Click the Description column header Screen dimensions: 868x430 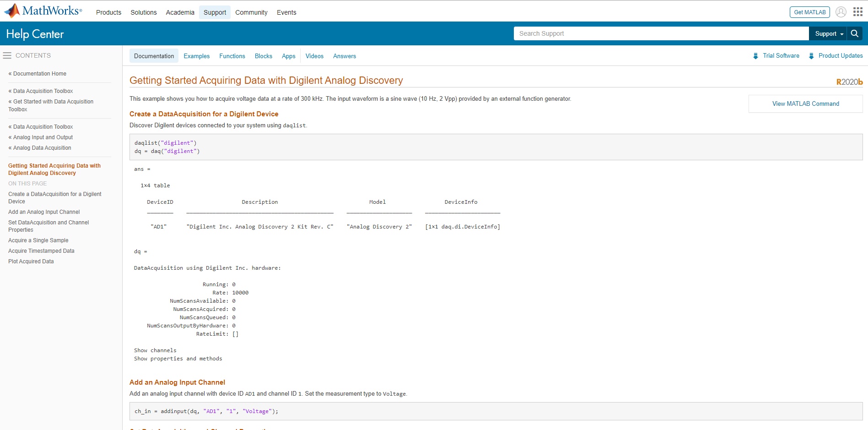click(260, 202)
